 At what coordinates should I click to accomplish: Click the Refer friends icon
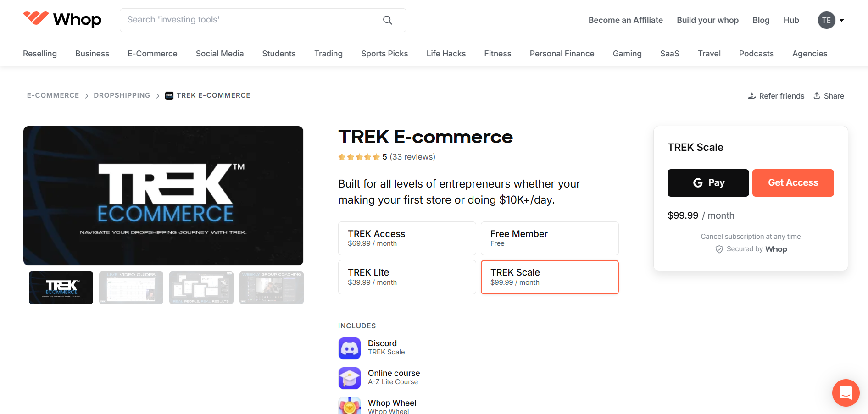751,95
